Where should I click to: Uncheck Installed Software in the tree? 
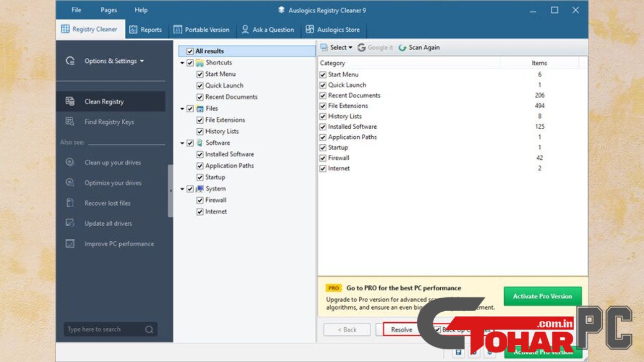(200, 154)
